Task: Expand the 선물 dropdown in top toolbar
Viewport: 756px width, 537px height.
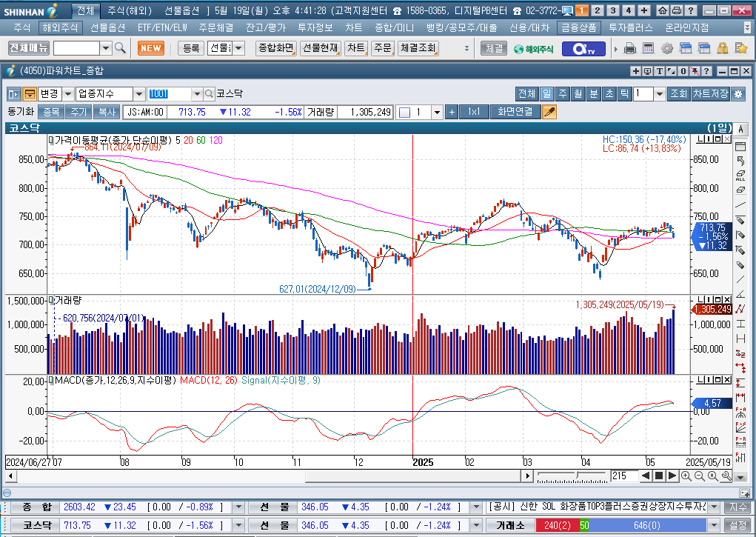Action: point(238,48)
